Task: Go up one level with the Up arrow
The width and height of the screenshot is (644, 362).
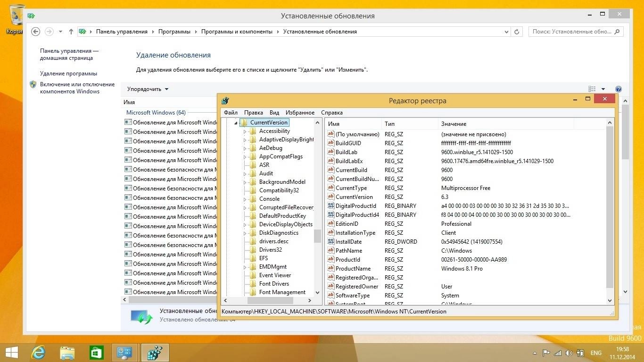Action: pos(71,32)
